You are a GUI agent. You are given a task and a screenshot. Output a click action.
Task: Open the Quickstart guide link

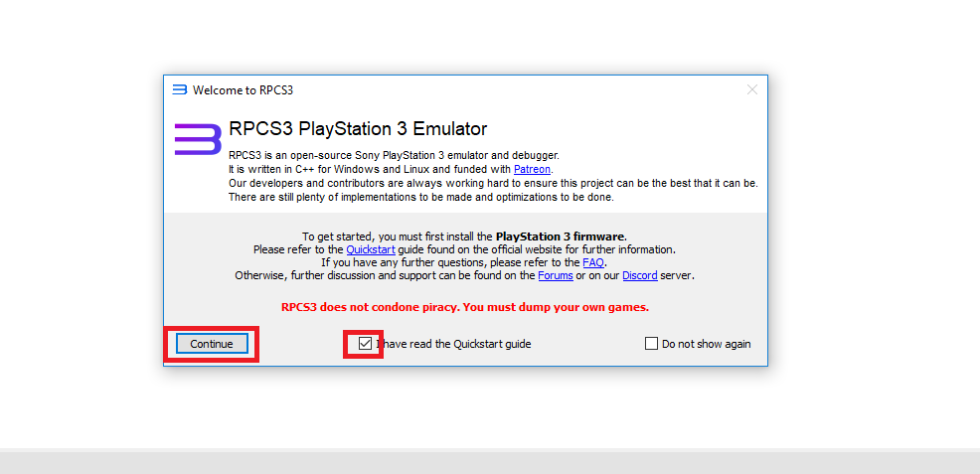371,249
